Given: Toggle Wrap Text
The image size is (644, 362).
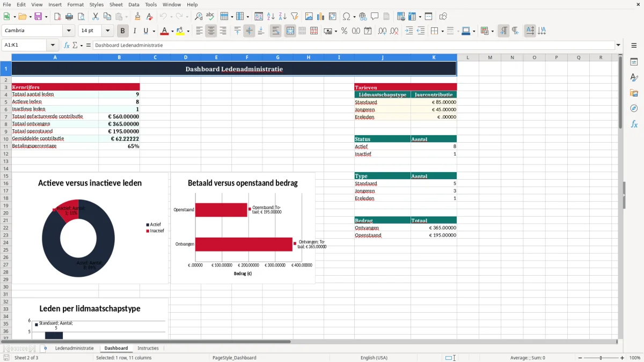Looking at the screenshot, I should (x=276, y=31).
